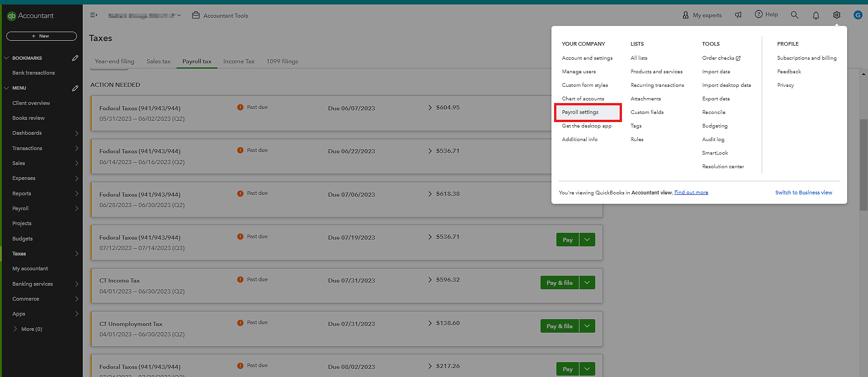Edit bookmarks with the pencil icon
This screenshot has width=868, height=377.
pos(75,58)
